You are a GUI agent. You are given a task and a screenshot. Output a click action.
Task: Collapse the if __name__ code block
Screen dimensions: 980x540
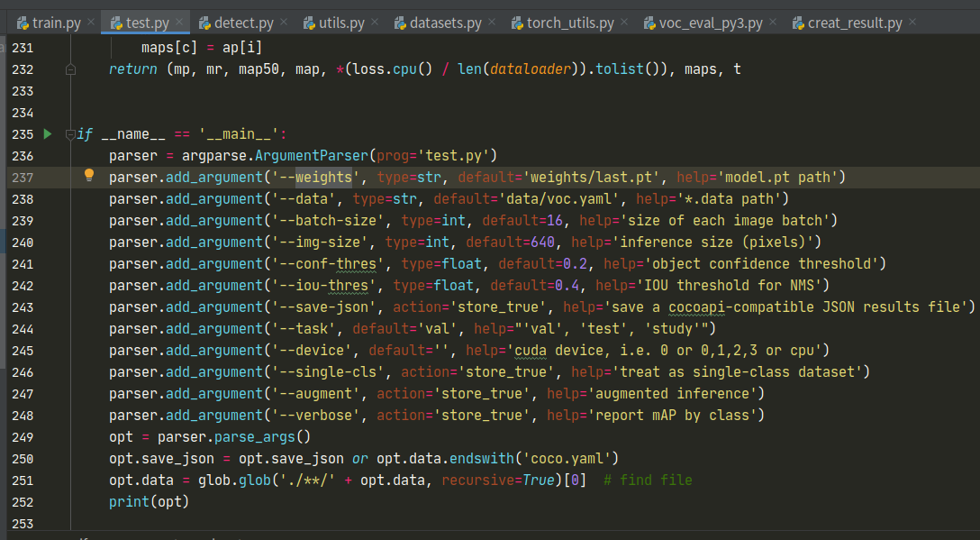pyautogui.click(x=70, y=134)
